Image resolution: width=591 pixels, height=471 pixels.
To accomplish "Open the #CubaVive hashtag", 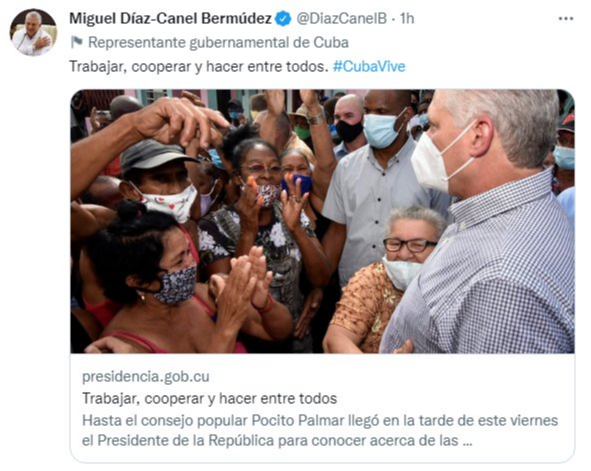I will click(369, 67).
